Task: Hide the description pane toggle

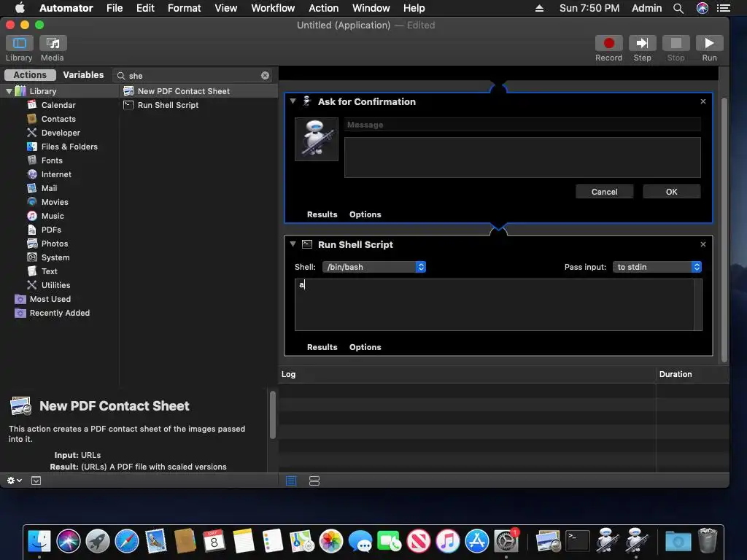Action: (x=36, y=481)
